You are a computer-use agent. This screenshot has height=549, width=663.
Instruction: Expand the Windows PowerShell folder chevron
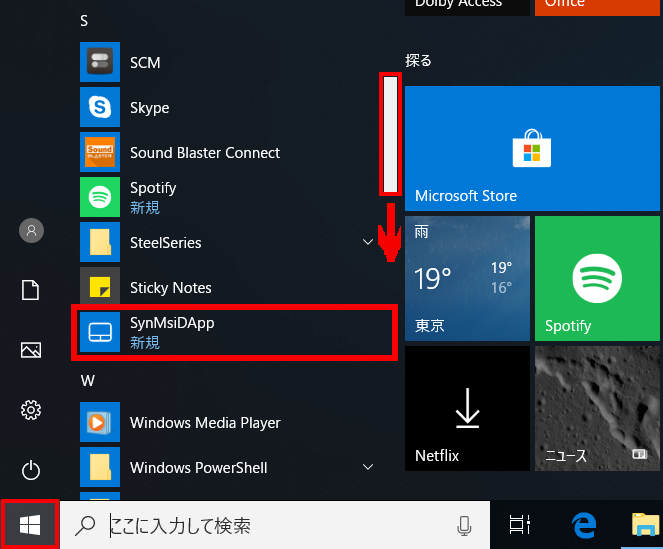[x=368, y=467]
